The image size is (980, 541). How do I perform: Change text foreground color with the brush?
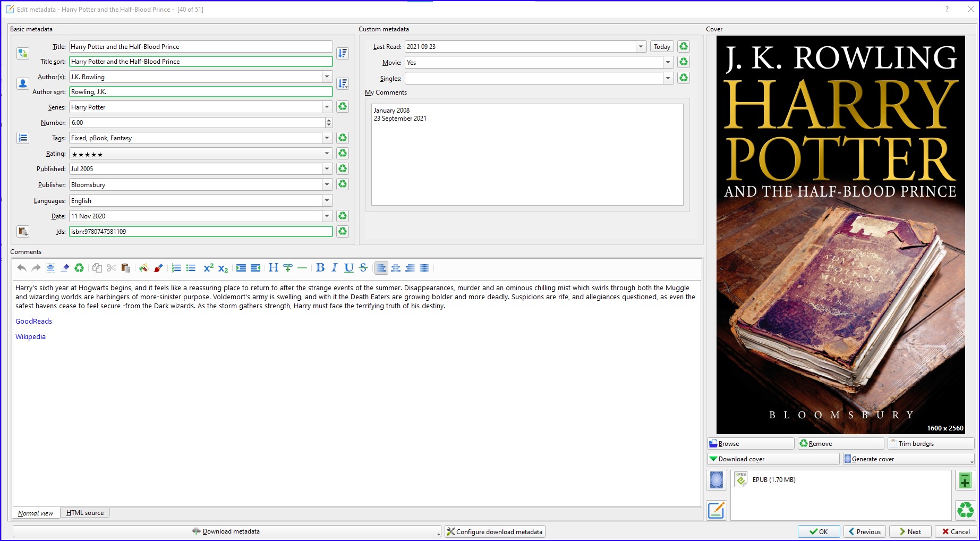[x=158, y=268]
